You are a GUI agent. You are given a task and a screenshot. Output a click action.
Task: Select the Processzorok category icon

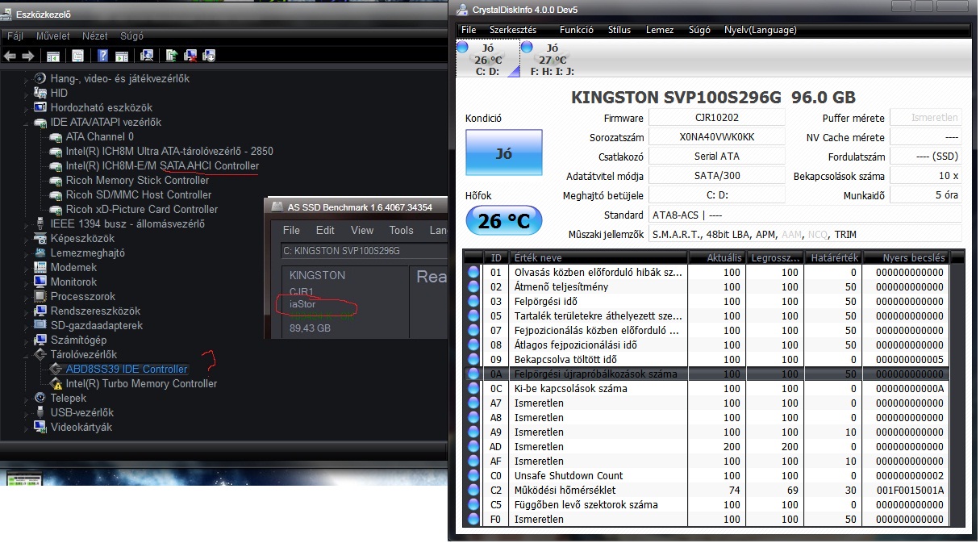[x=40, y=296]
